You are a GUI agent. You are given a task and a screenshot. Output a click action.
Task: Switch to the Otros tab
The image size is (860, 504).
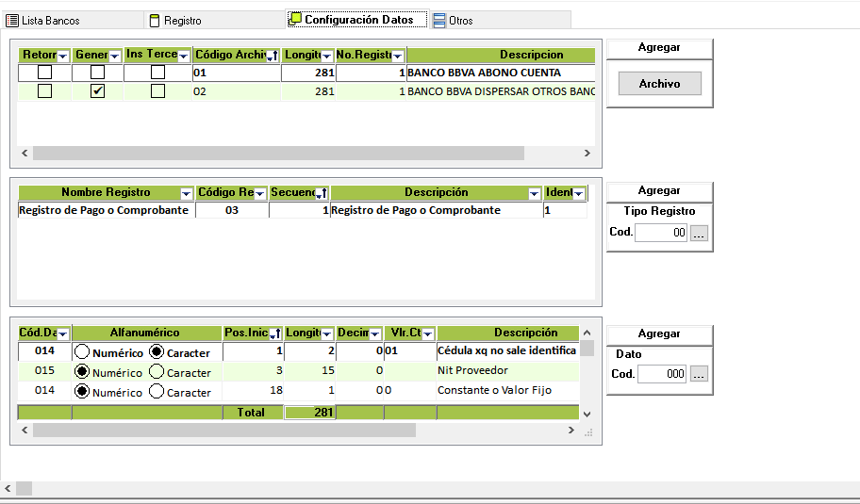pos(454,20)
